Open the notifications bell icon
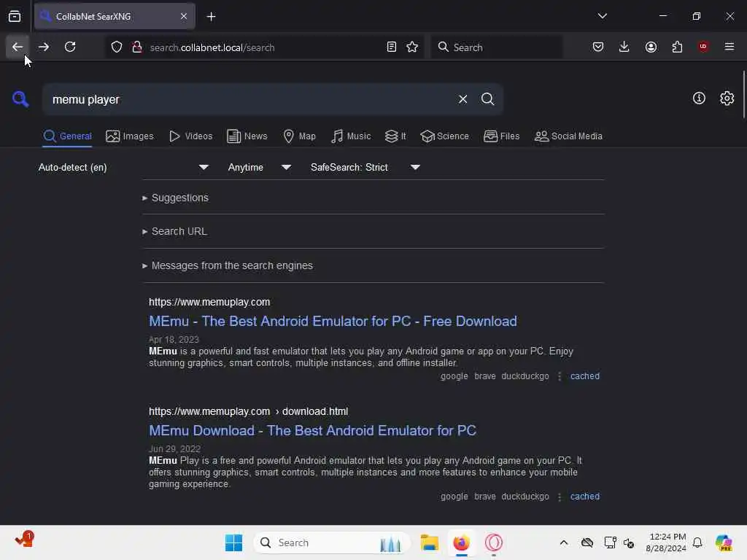Image resolution: width=747 pixels, height=560 pixels. (x=697, y=542)
